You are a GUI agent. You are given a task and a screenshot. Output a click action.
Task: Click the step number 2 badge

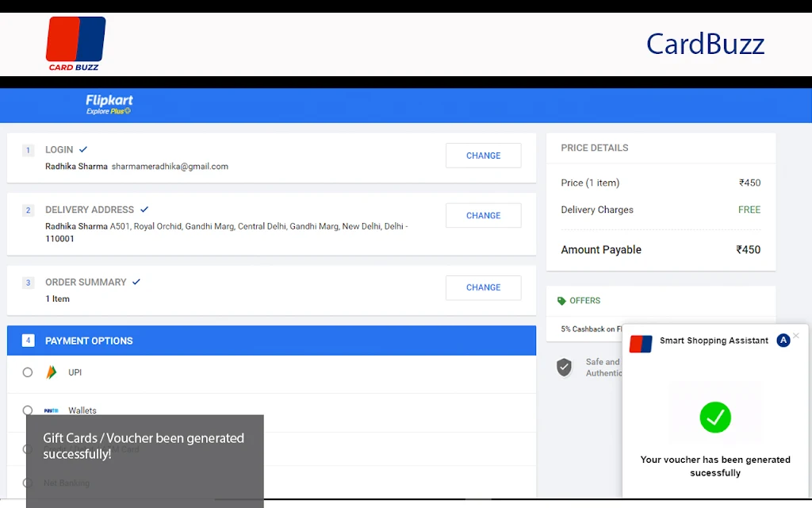28,210
